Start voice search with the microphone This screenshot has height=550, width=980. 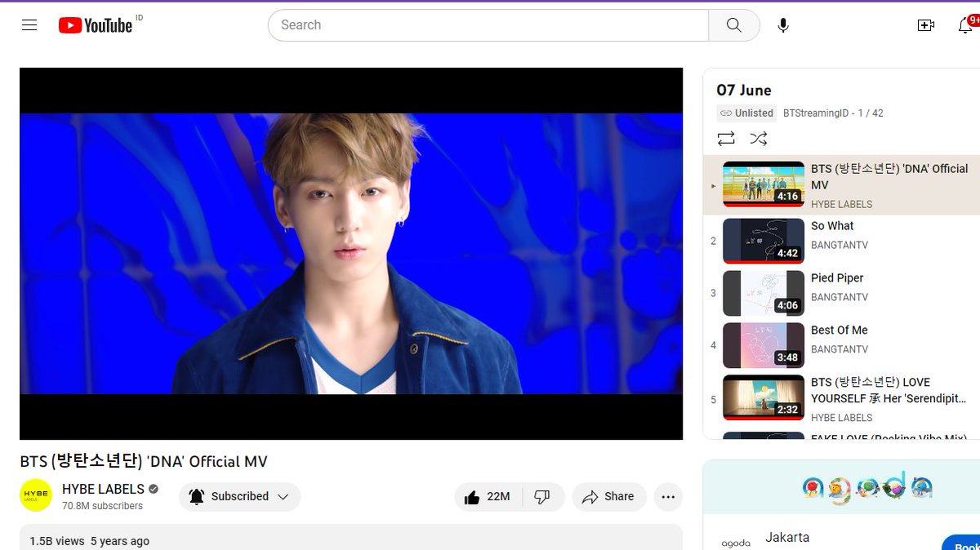click(783, 25)
